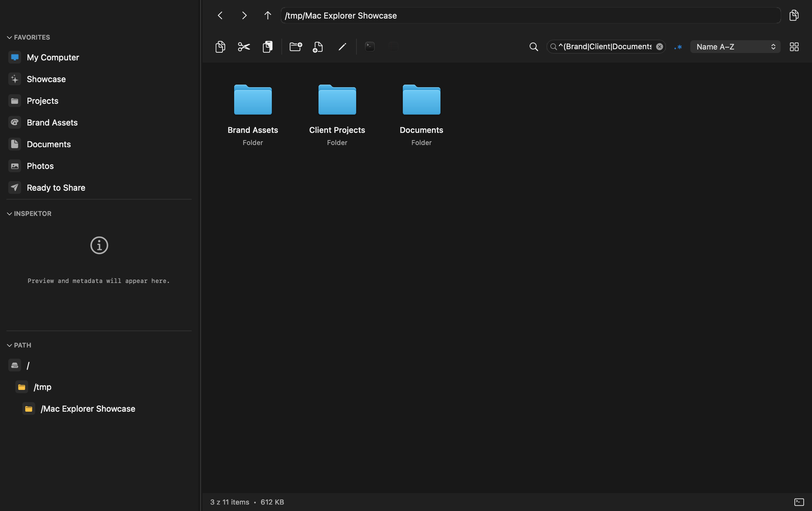The height and width of the screenshot is (511, 812).
Task: Click the inspector info icon
Action: (99, 245)
